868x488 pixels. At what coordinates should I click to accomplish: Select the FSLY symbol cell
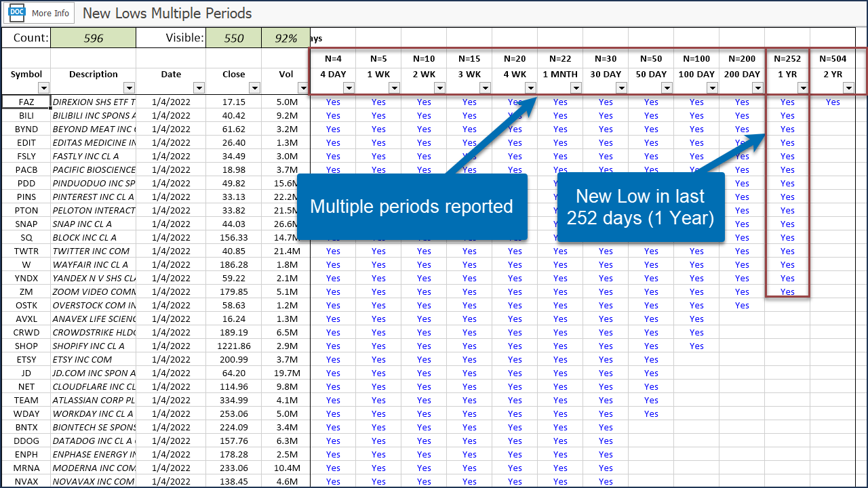coord(26,156)
